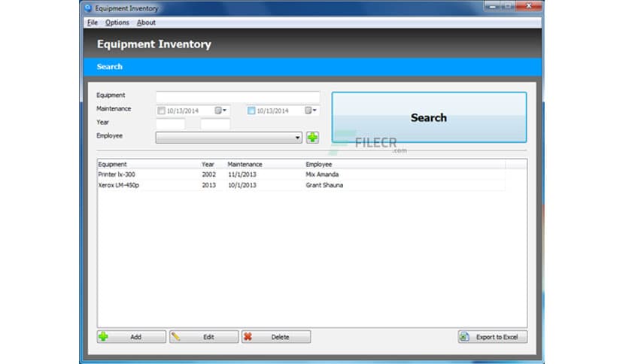Click the large Search button
This screenshot has height=364, width=629.
click(x=429, y=117)
